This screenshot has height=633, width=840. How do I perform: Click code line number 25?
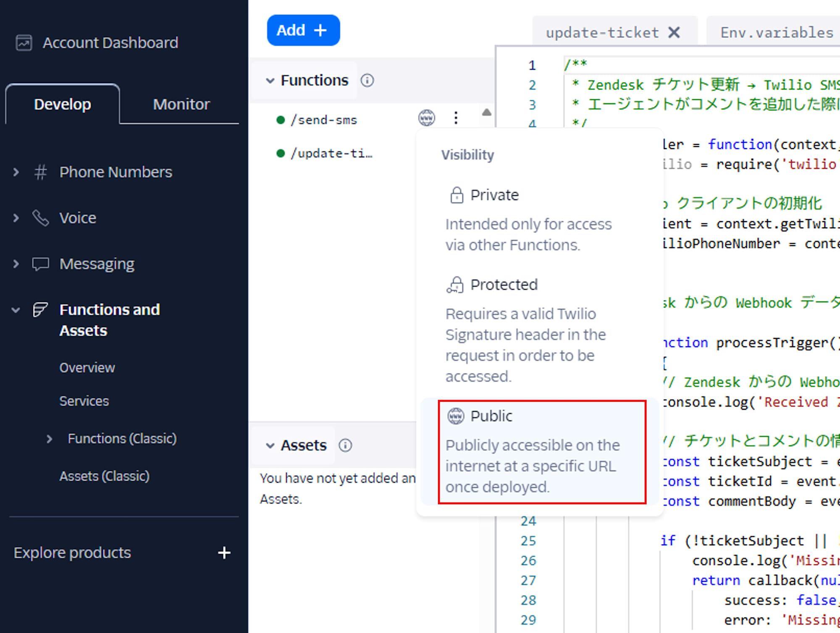(528, 541)
